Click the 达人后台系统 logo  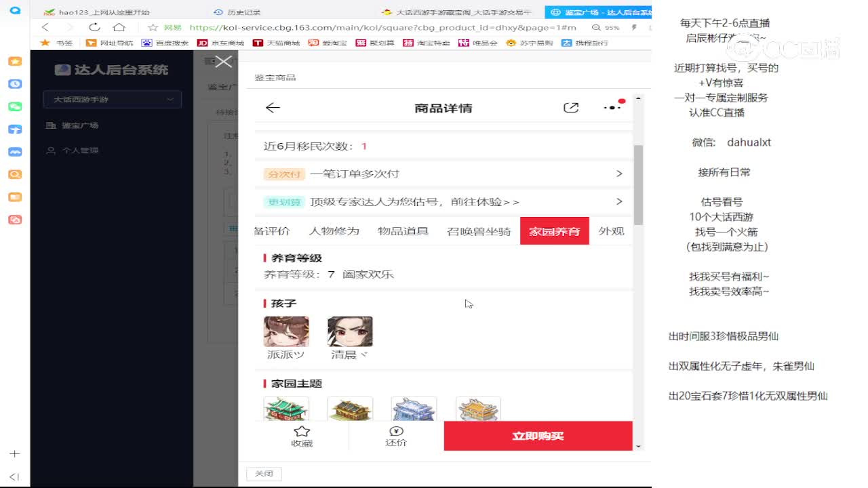[111, 70]
